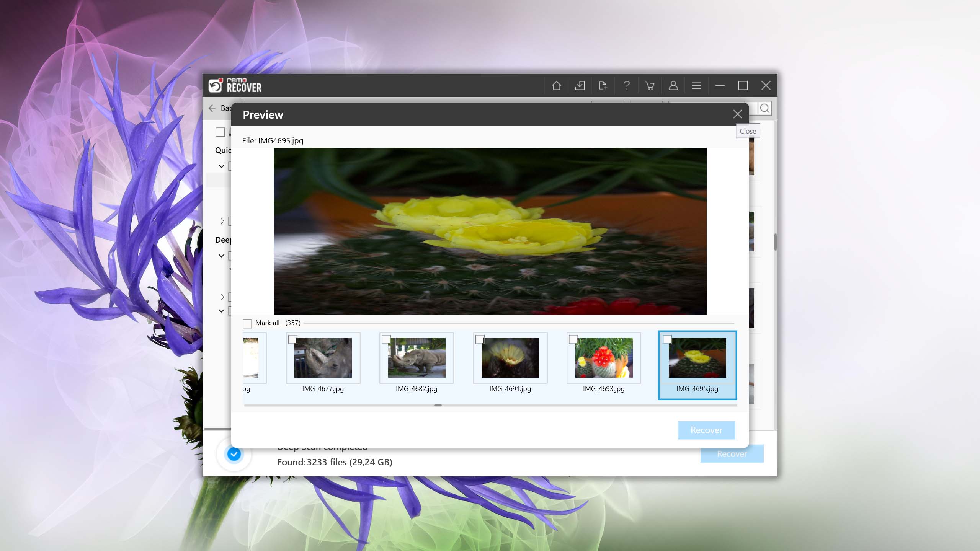This screenshot has width=980, height=551.
Task: Close the Preview dialog
Action: (738, 114)
